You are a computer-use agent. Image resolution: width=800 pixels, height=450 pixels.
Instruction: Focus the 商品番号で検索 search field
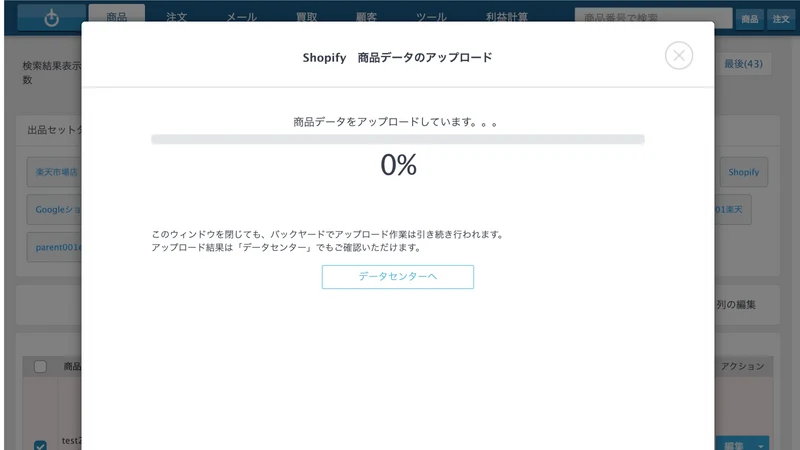click(x=653, y=17)
